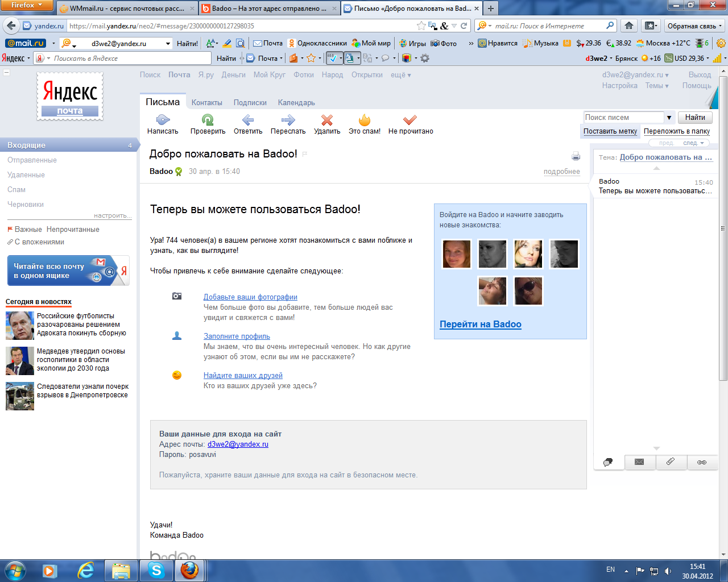Bookmark this page with the star icon
The image size is (728, 582).
click(421, 26)
